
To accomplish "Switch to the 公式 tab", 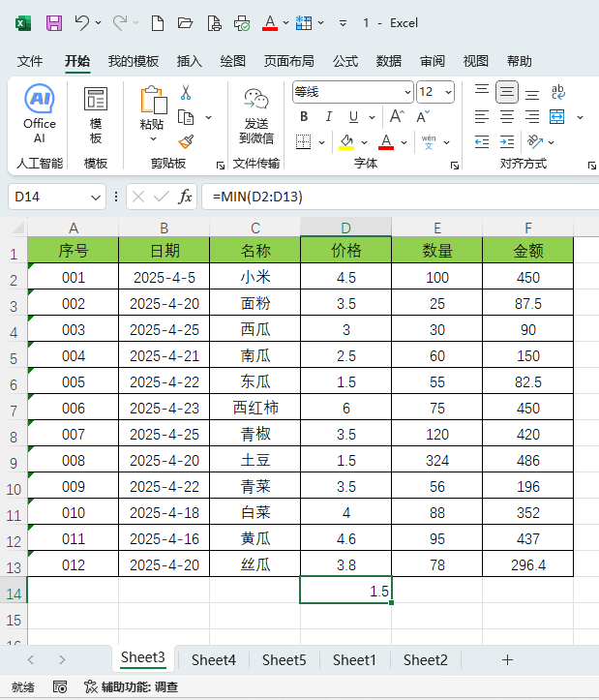I will pyautogui.click(x=345, y=61).
